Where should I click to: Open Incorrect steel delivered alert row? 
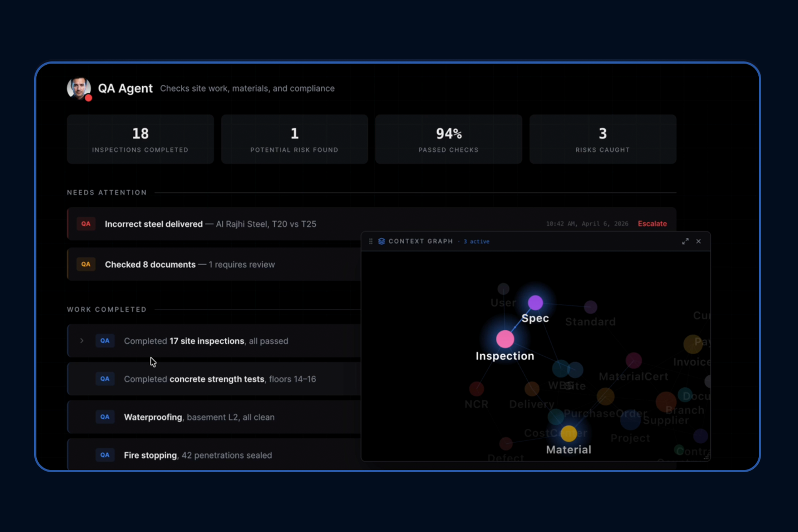371,224
